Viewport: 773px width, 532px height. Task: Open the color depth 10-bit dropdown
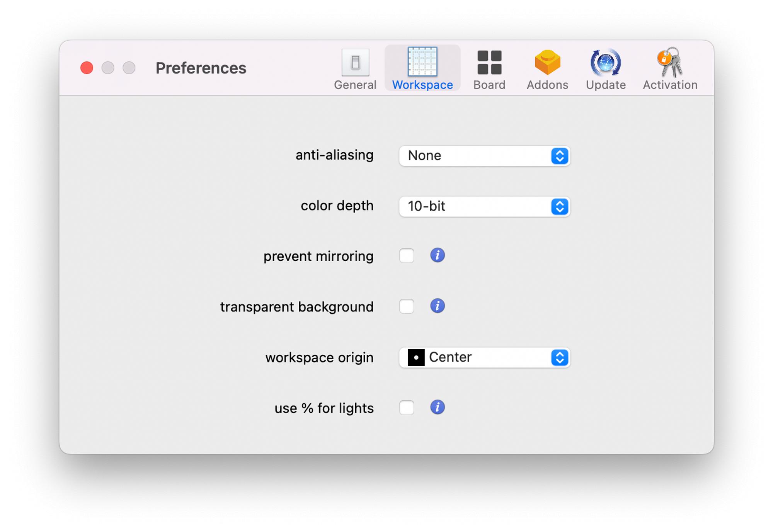(x=484, y=206)
